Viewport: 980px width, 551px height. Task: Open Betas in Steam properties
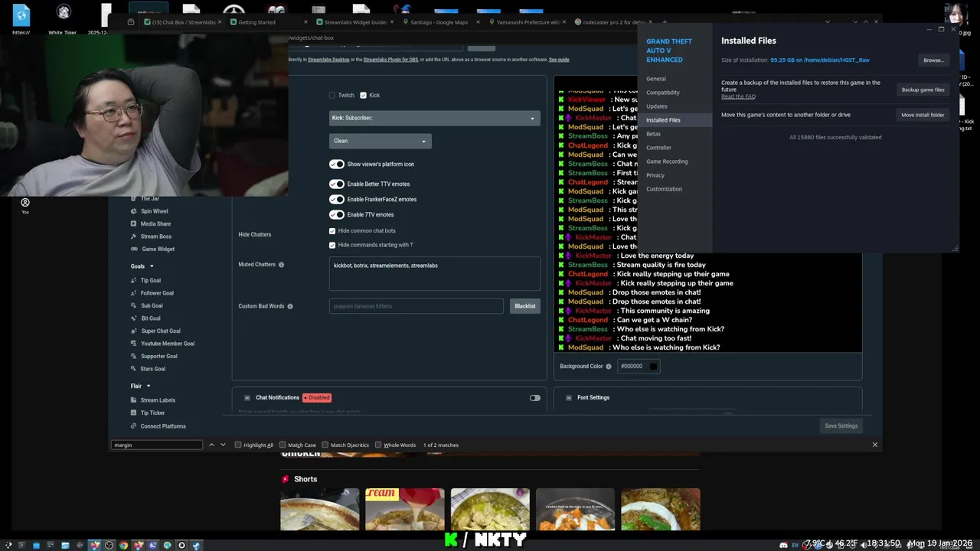[653, 134]
